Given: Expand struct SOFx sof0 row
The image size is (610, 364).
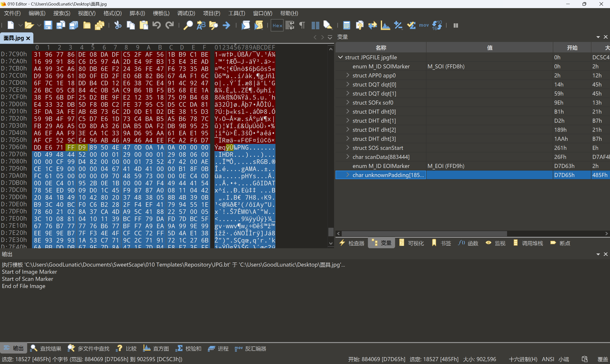Looking at the screenshot, I should 348,102.
